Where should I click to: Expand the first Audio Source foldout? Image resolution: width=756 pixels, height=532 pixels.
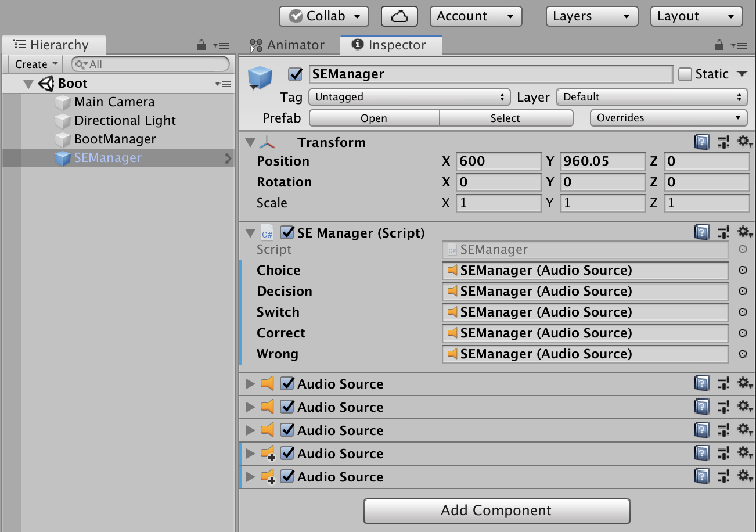tap(251, 384)
